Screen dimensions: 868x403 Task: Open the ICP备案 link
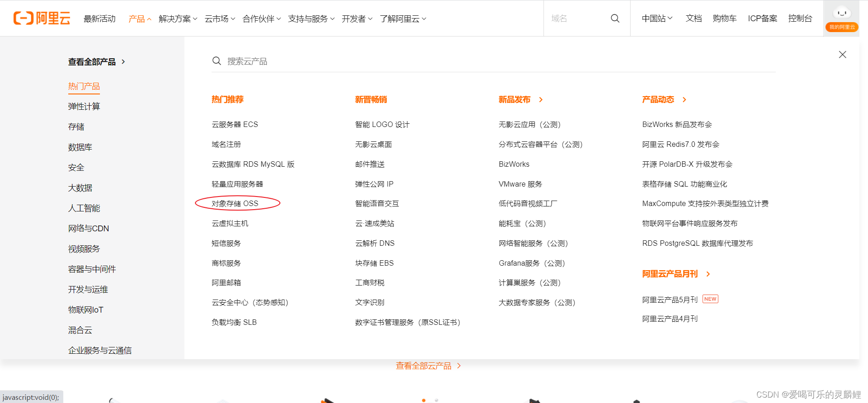pos(763,19)
